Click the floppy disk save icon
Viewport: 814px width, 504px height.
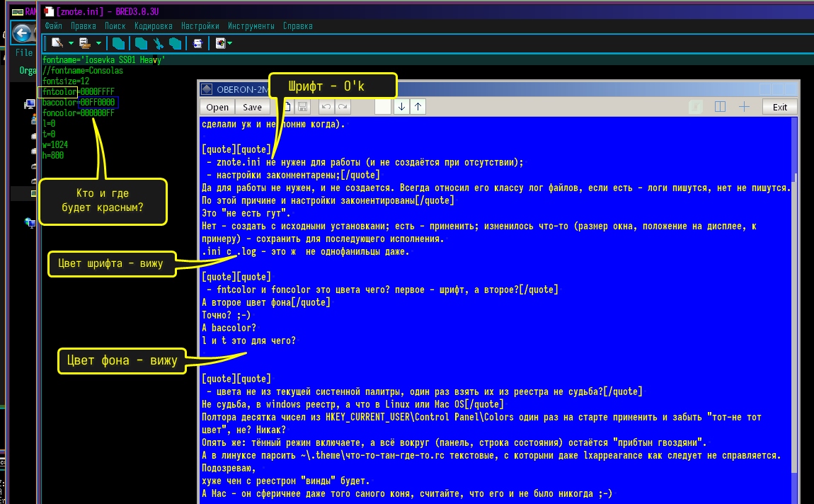303,107
